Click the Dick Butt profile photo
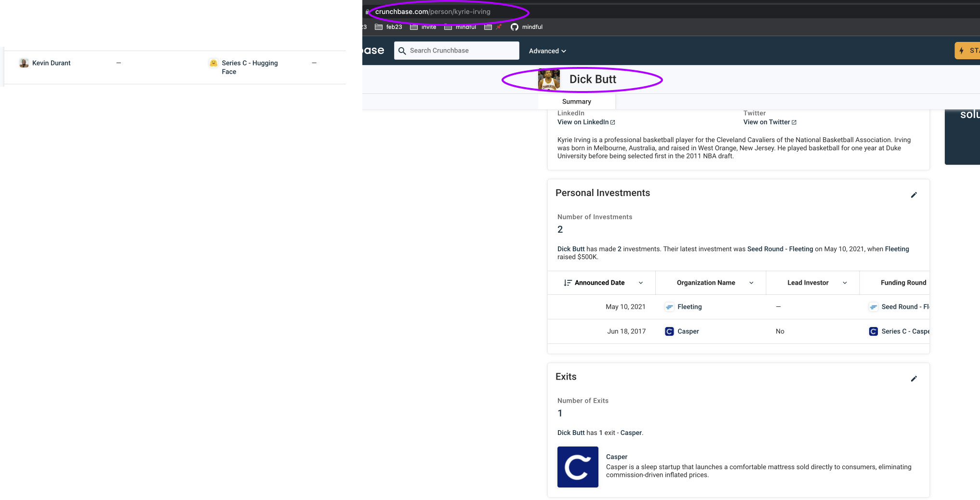The height and width of the screenshot is (500, 980). point(549,79)
